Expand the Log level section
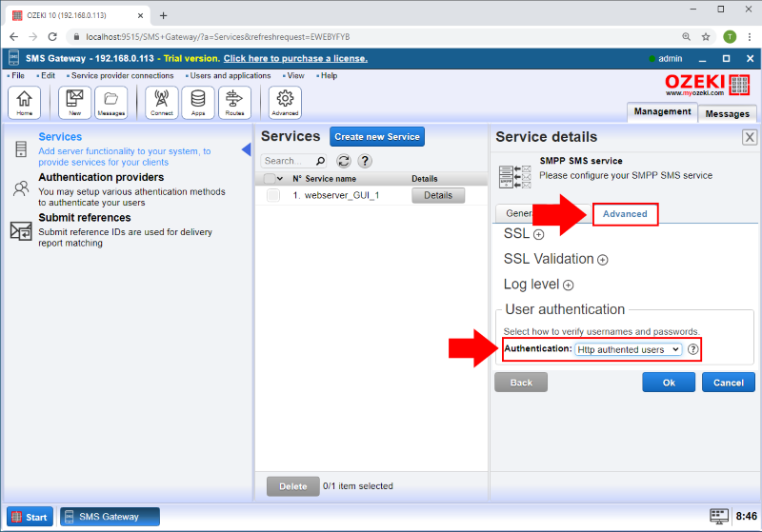The width and height of the screenshot is (762, 532). pyautogui.click(x=568, y=286)
